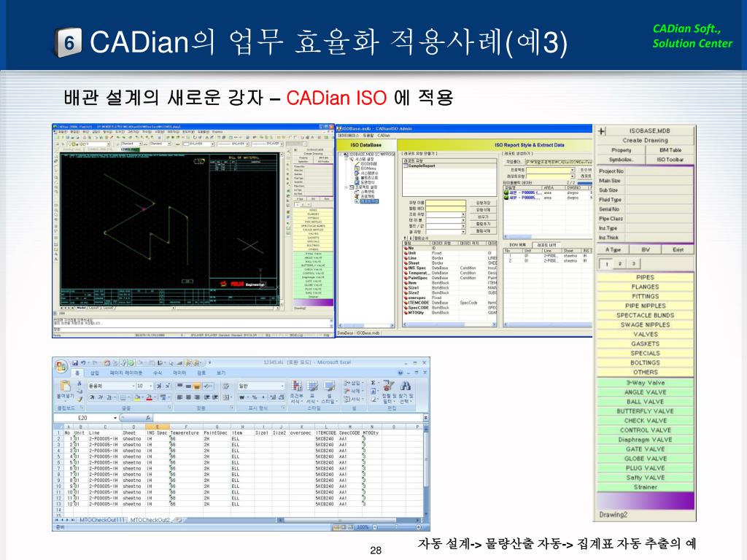This screenshot has height=560, width=747.
Task: Click the percent style icon in Excel
Action: point(255,397)
